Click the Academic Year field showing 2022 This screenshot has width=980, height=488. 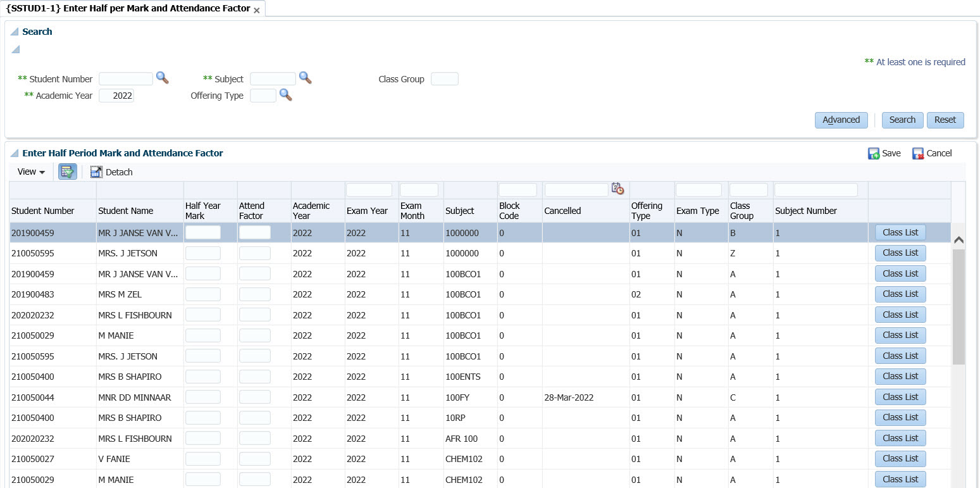[116, 96]
